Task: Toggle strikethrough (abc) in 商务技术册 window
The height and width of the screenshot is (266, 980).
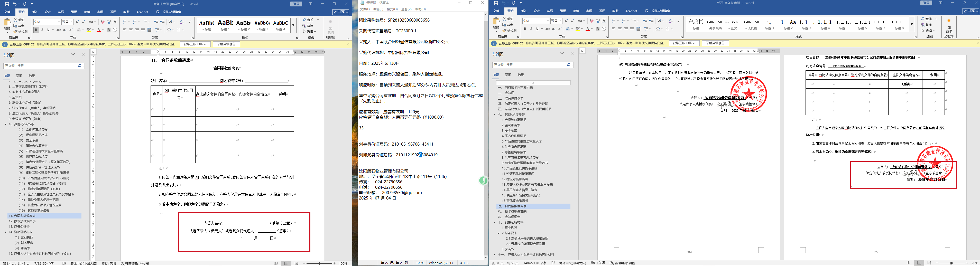Action: [59, 30]
